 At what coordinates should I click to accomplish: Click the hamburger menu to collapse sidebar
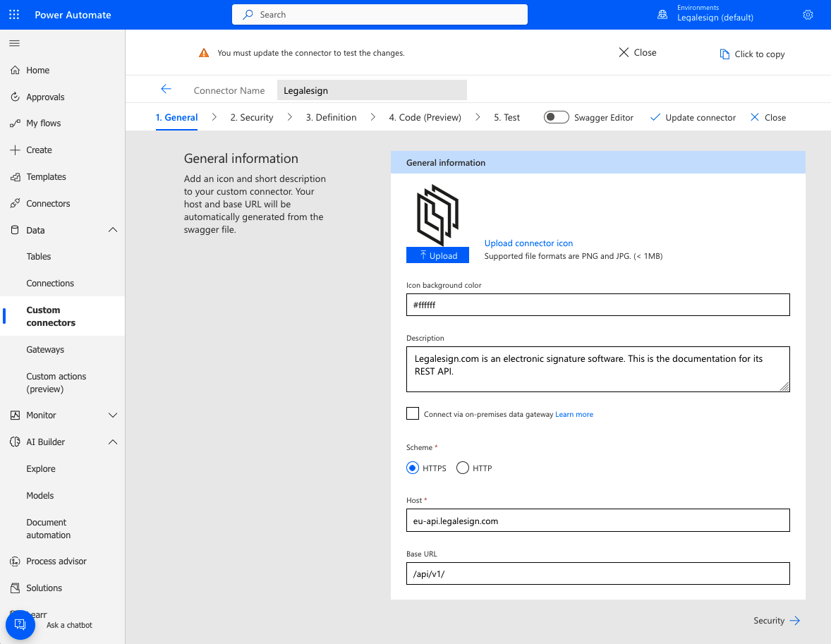(14, 44)
